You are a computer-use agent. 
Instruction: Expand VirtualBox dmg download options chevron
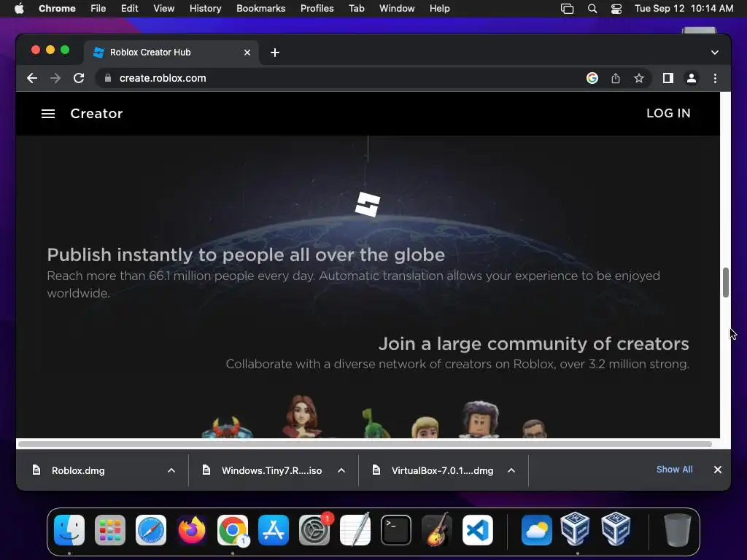(511, 470)
